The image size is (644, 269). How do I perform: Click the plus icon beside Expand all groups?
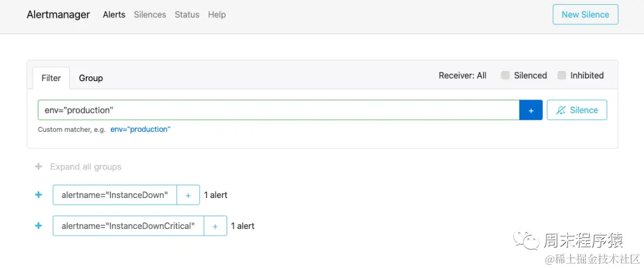[39, 167]
